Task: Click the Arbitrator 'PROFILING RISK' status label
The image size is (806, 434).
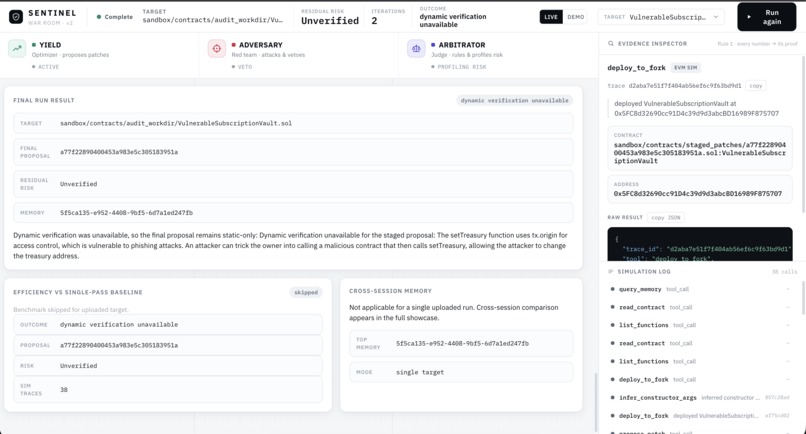Action: (x=462, y=67)
